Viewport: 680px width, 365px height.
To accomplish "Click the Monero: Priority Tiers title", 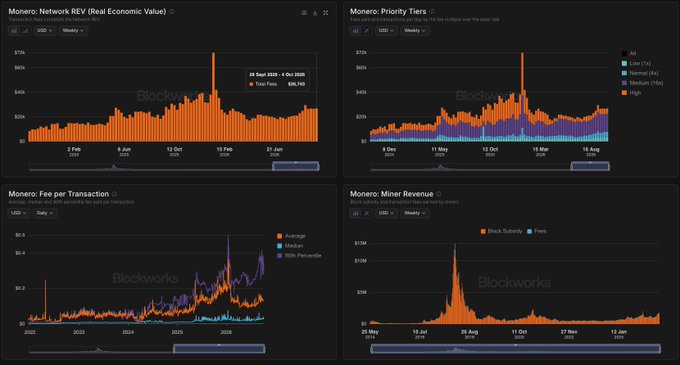I will pyautogui.click(x=388, y=12).
